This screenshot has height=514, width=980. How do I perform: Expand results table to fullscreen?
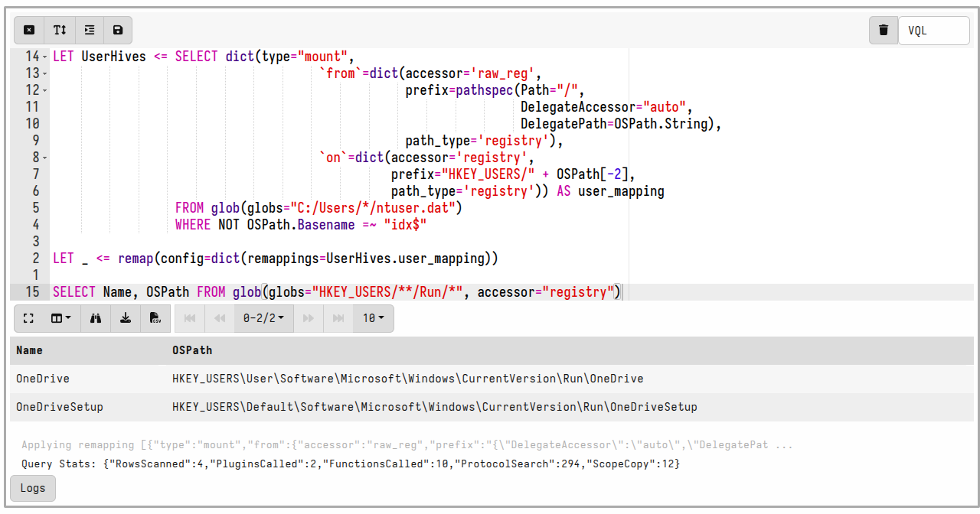[x=28, y=318]
